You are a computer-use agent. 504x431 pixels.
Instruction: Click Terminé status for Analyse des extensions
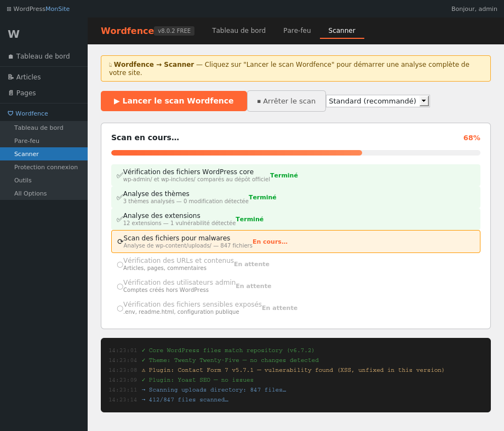[249, 219]
